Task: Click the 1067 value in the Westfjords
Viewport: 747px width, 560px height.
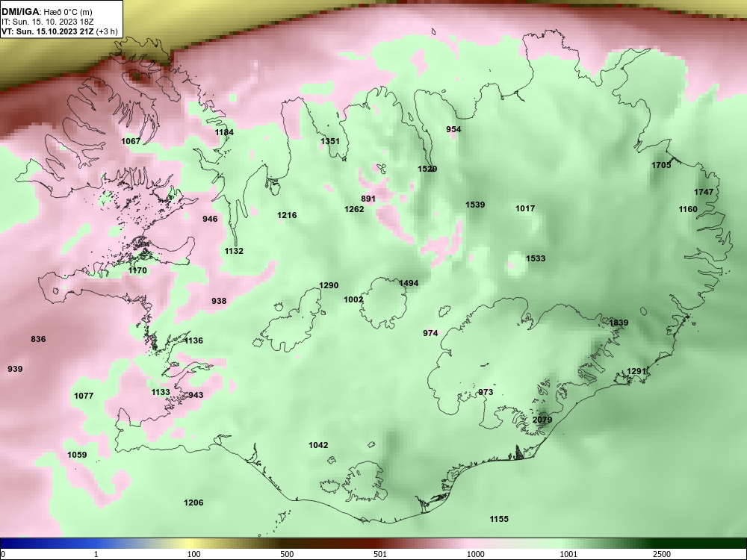Action: tap(131, 141)
